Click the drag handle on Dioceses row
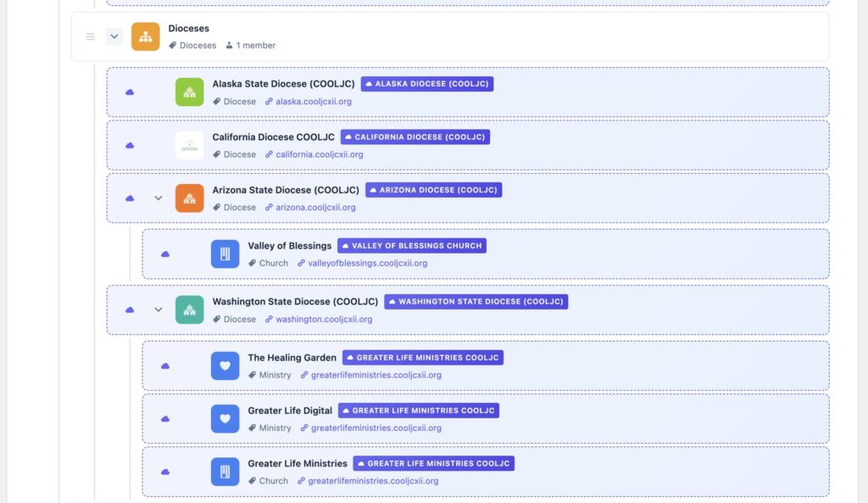This screenshot has height=503, width=868. click(90, 36)
